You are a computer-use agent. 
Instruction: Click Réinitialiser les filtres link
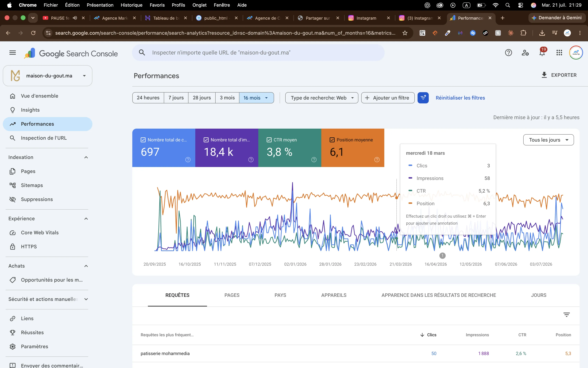(460, 98)
